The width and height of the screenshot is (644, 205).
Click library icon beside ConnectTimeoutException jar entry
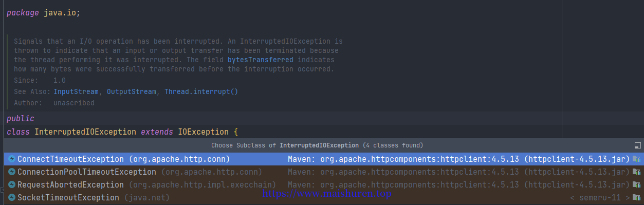(637, 159)
